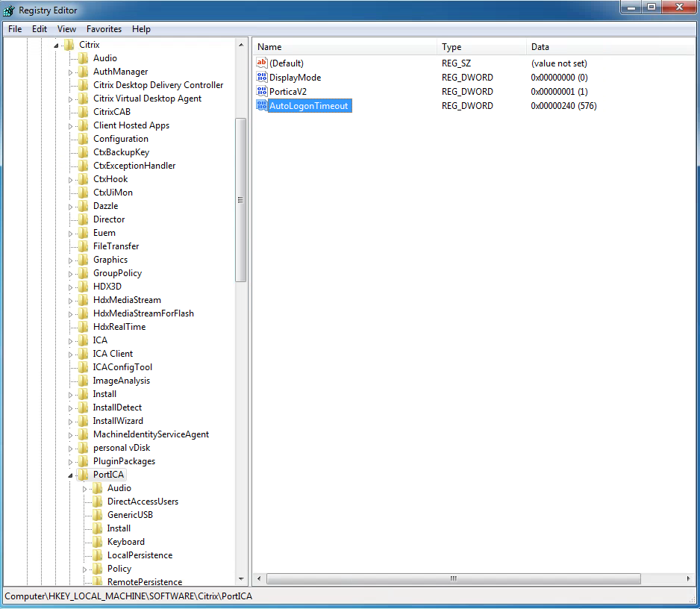This screenshot has width=700, height=609.
Task: Expand the HdxMediaStream key
Action: point(70,301)
